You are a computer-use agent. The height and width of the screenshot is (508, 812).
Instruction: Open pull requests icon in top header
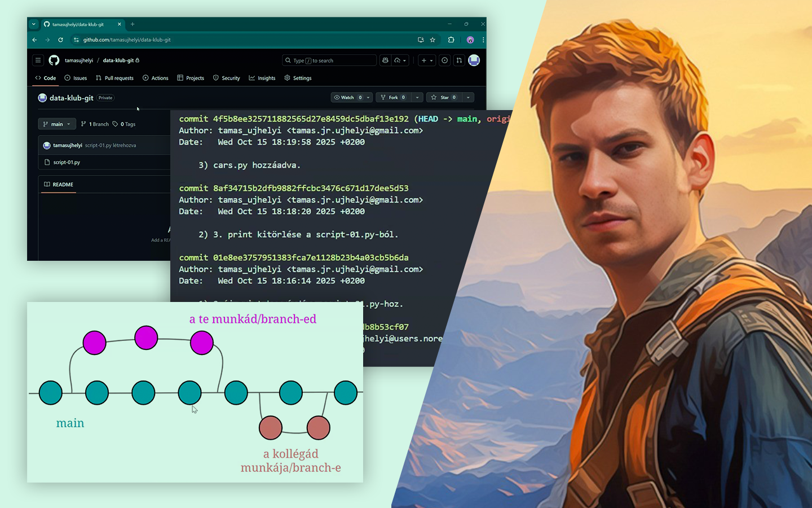tap(459, 60)
